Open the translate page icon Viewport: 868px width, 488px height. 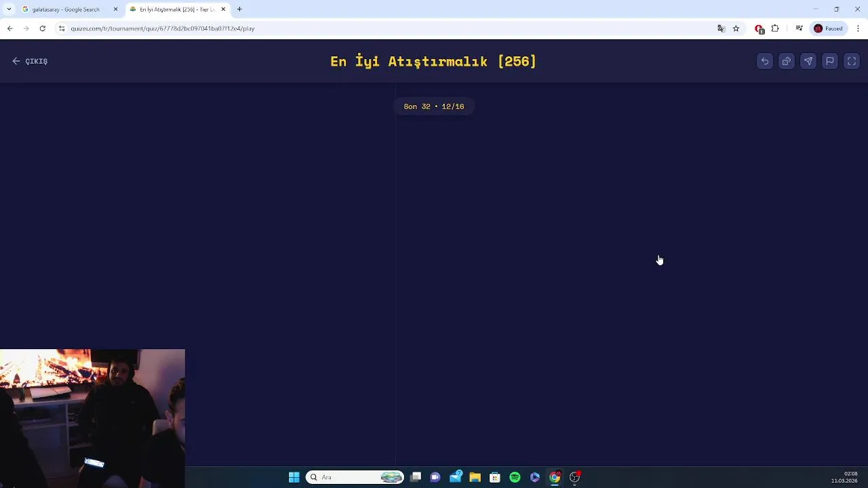pos(721,28)
